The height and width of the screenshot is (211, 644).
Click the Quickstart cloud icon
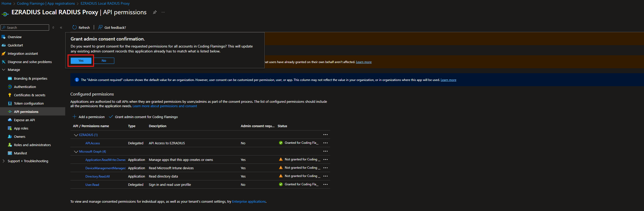click(x=3, y=45)
